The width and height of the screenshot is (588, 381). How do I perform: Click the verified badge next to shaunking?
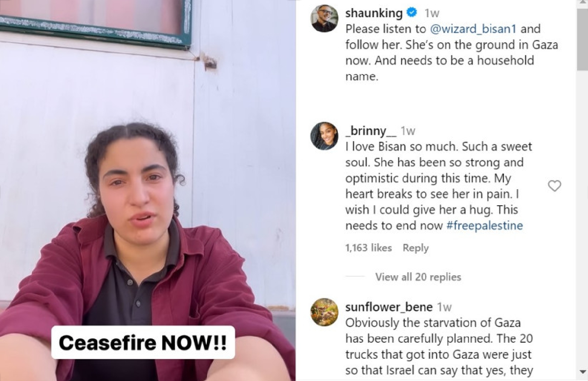tap(412, 13)
